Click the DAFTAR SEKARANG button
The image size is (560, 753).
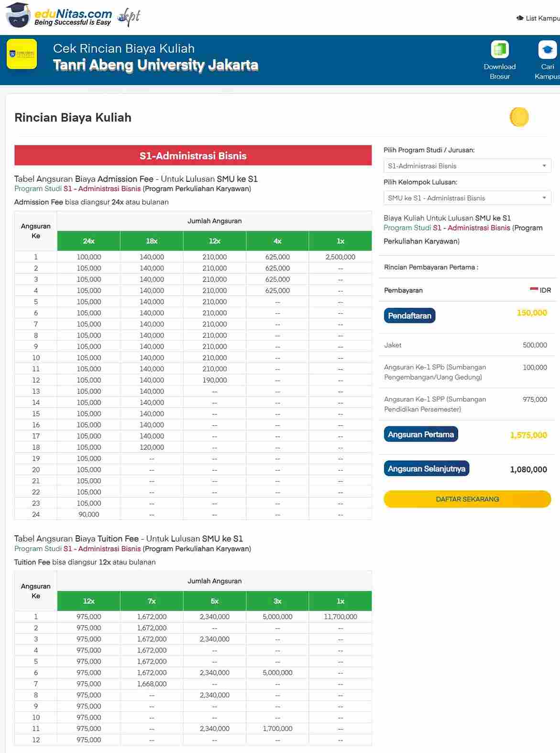[x=467, y=499]
